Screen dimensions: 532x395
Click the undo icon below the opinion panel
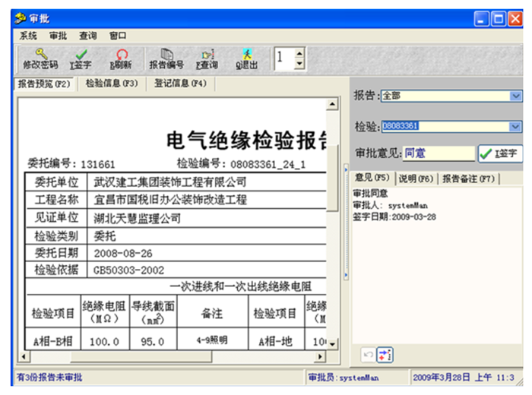366,355
